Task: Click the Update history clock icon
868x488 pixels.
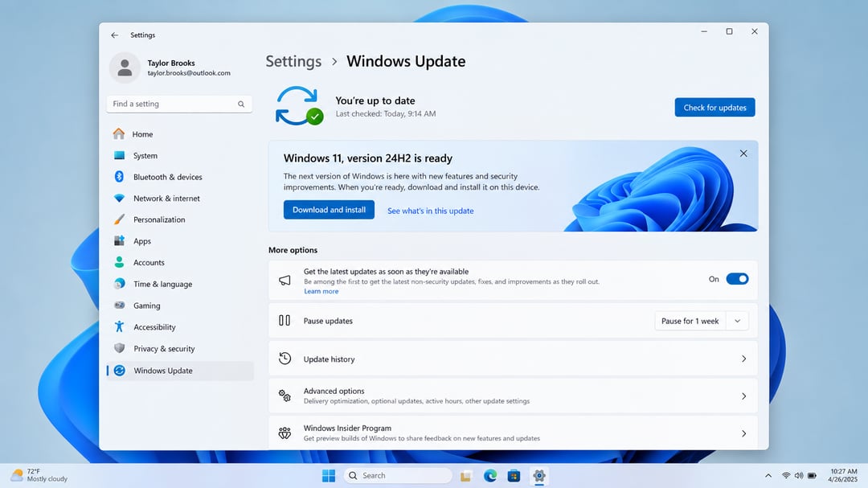Action: 285,359
